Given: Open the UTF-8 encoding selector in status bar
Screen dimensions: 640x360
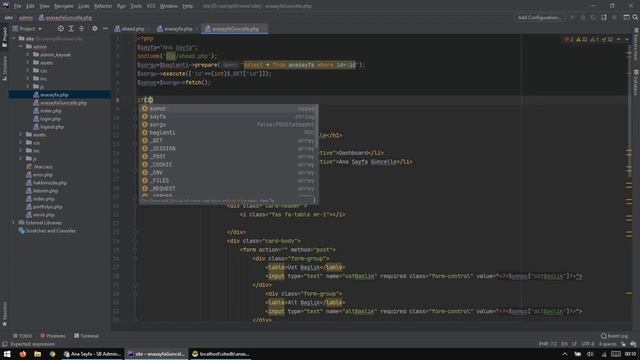Looking at the screenshot, I should coord(588,344).
